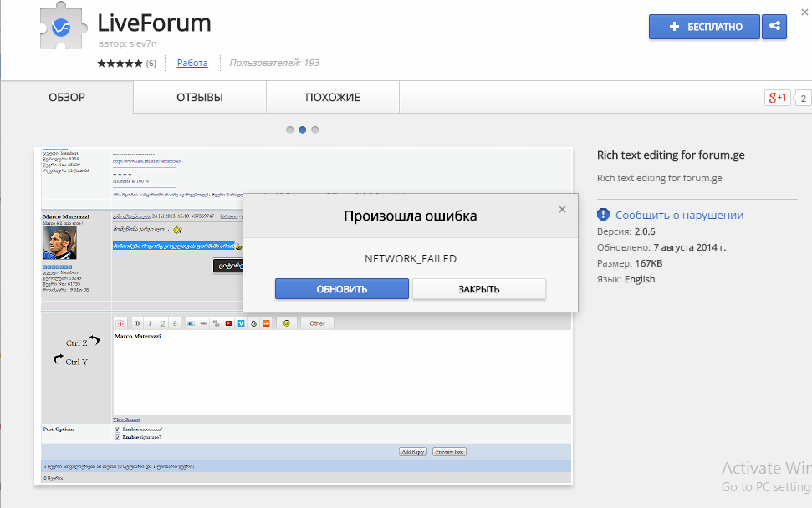Click the +1 count bubble
Image resolution: width=812 pixels, height=508 pixels.
pos(803,99)
